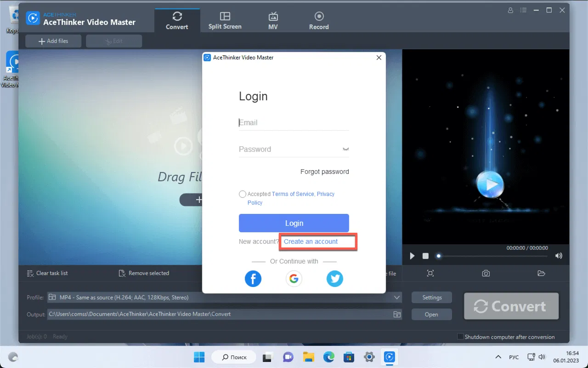Image resolution: width=588 pixels, height=368 pixels.
Task: Enable Shutdown computer after conversion
Action: [x=460, y=337]
